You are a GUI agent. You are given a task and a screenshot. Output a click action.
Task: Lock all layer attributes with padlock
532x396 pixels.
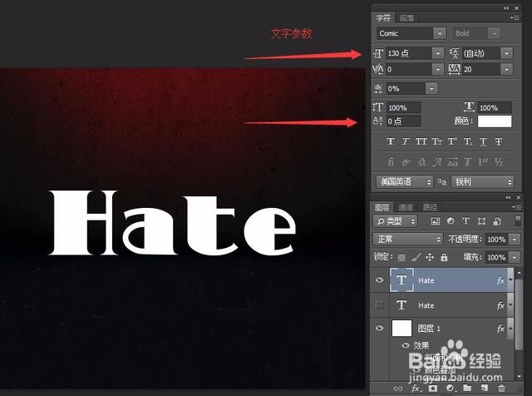pyautogui.click(x=444, y=257)
